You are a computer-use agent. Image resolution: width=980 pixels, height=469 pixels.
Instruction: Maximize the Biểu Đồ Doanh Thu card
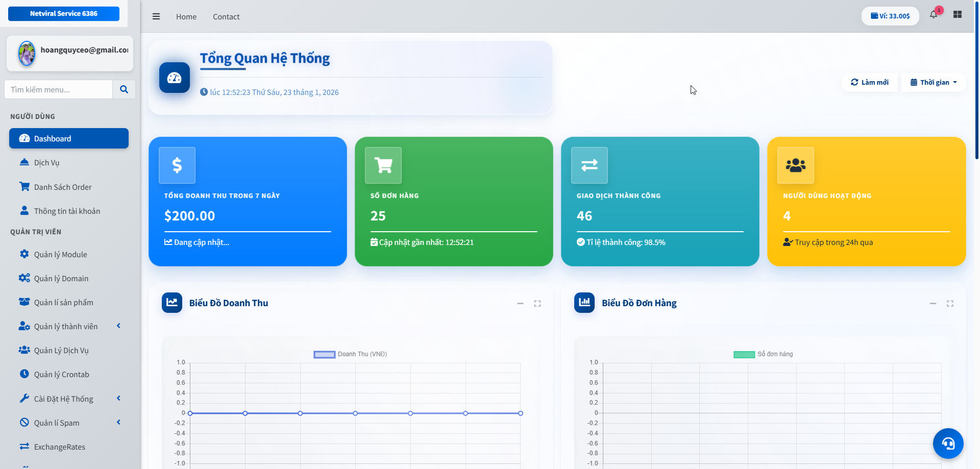pos(537,304)
